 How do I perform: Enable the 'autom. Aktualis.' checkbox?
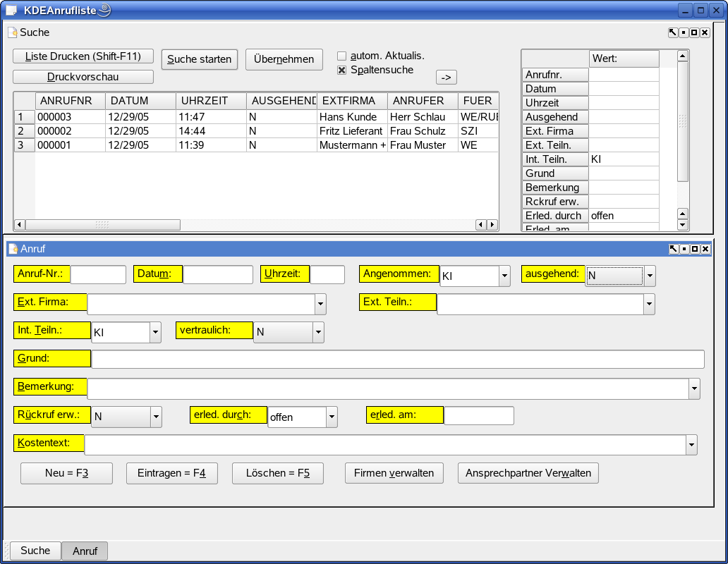point(342,56)
